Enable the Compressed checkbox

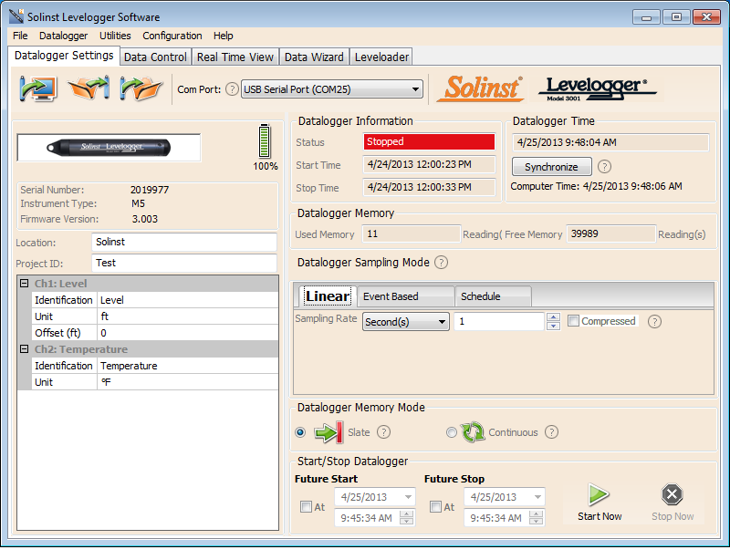point(573,321)
